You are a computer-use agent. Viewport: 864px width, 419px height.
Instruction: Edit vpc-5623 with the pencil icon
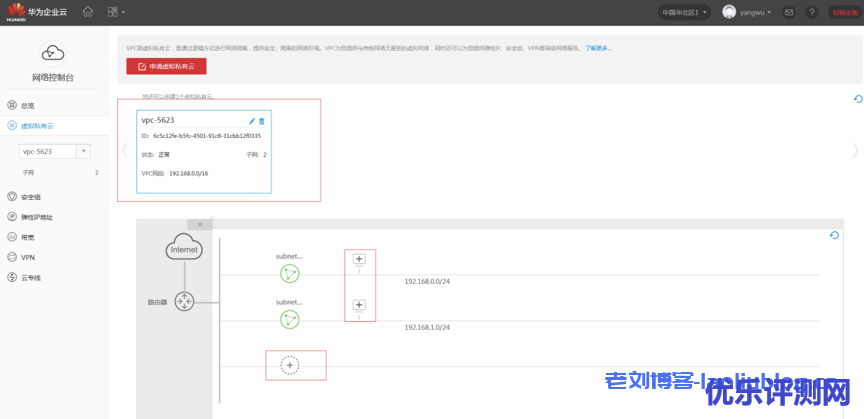tap(252, 121)
